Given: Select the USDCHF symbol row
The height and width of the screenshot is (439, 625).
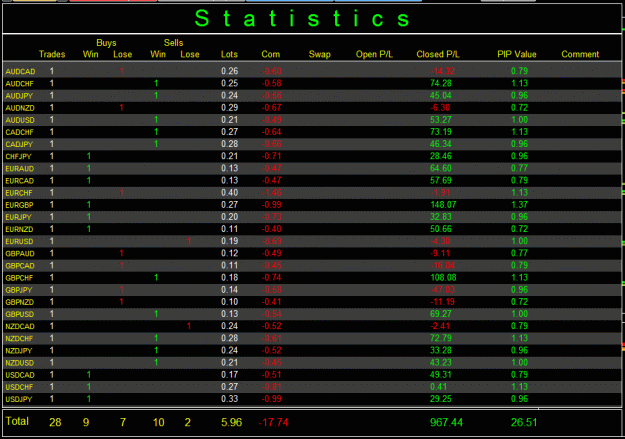Looking at the screenshot, I should 312,388.
